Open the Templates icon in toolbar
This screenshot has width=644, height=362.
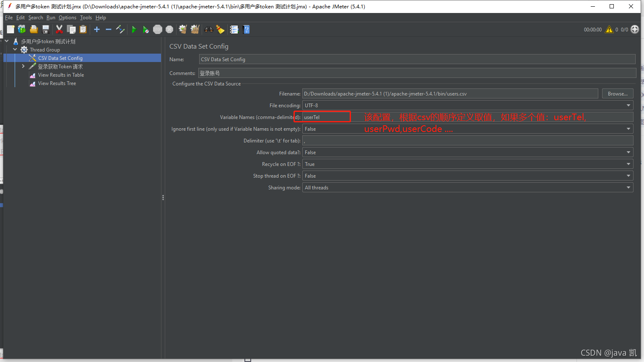click(x=22, y=29)
